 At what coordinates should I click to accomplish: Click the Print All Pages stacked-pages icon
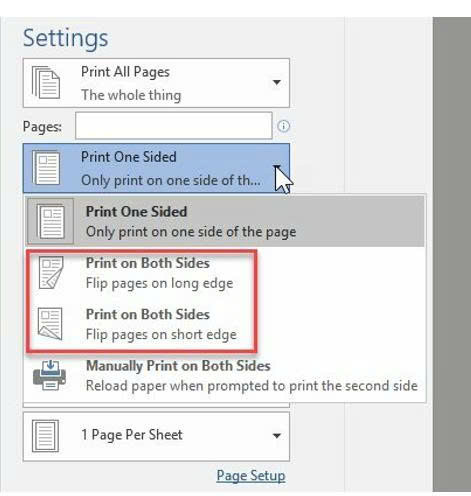[46, 82]
